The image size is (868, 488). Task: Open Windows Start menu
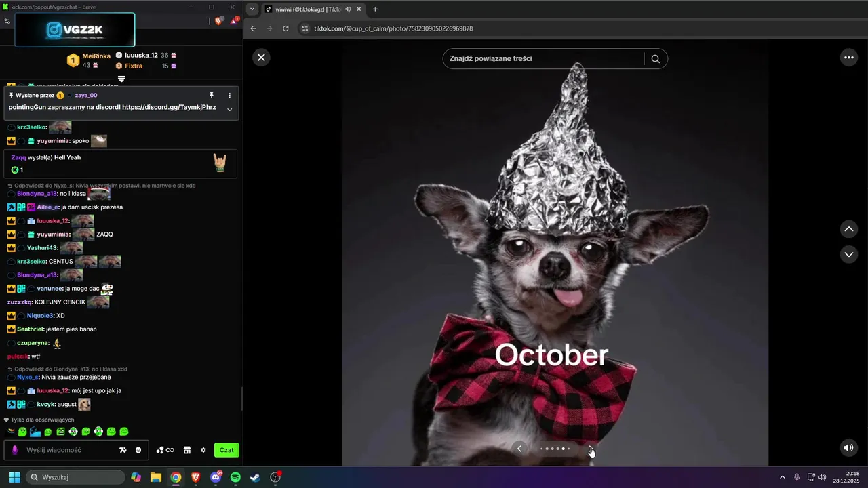click(x=14, y=477)
